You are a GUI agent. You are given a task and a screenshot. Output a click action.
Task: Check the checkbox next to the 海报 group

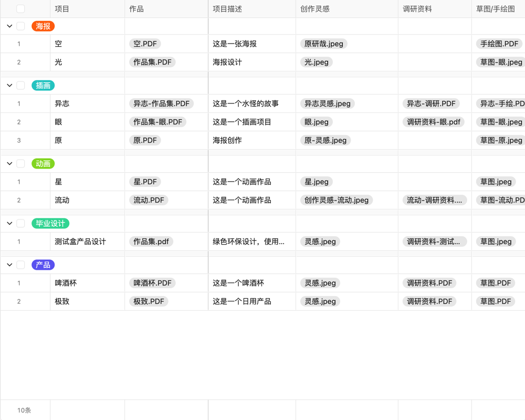pos(21,25)
